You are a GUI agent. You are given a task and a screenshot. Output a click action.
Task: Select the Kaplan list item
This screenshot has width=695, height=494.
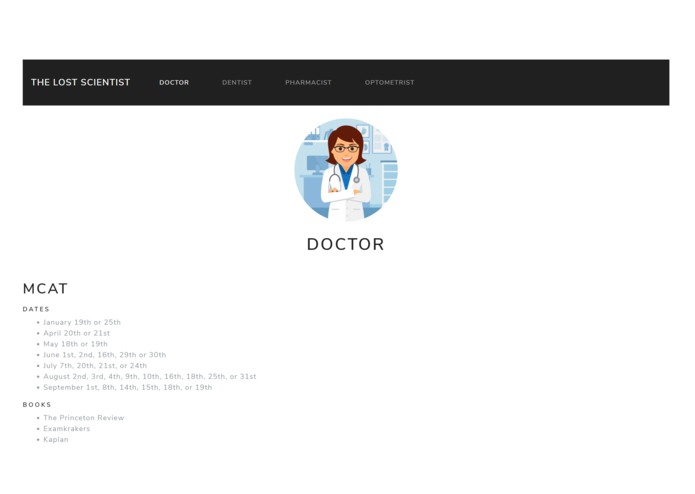pyautogui.click(x=56, y=440)
